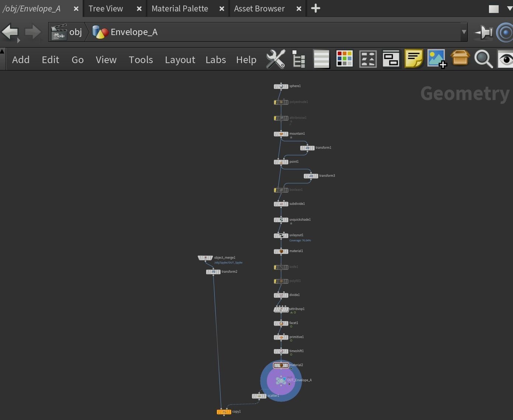Click the pin linking icon near path bar
Image resolution: width=513 pixels, height=420 pixels.
click(483, 32)
